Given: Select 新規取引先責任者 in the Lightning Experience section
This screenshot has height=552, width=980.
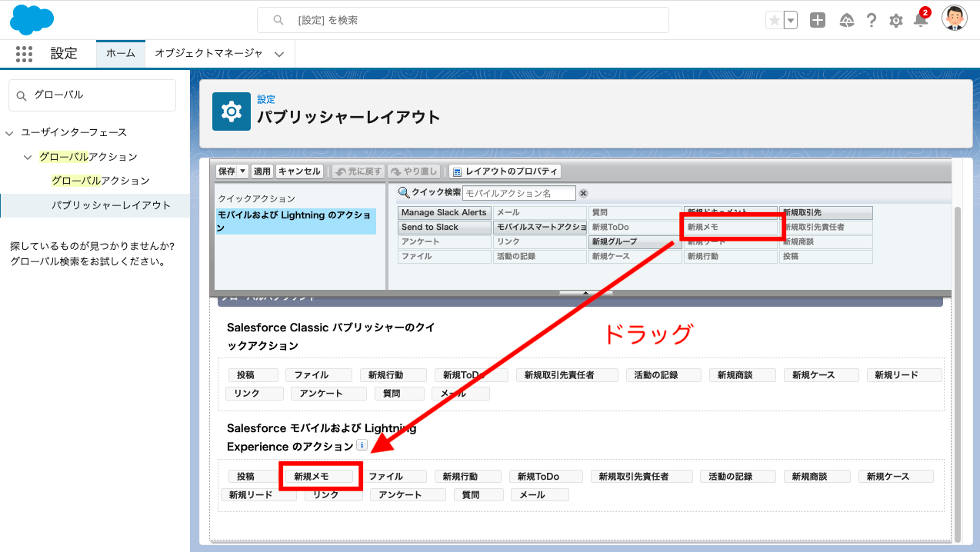Looking at the screenshot, I should tap(642, 477).
